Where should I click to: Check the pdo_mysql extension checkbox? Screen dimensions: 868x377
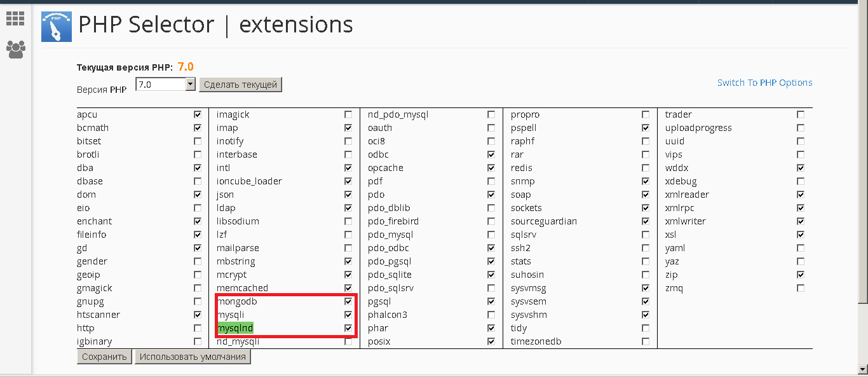pyautogui.click(x=491, y=235)
